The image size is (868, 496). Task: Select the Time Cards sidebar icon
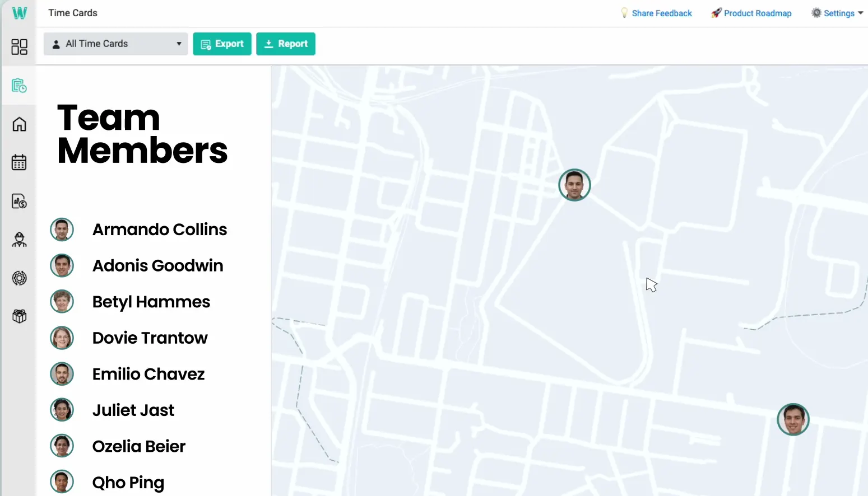[19, 86]
